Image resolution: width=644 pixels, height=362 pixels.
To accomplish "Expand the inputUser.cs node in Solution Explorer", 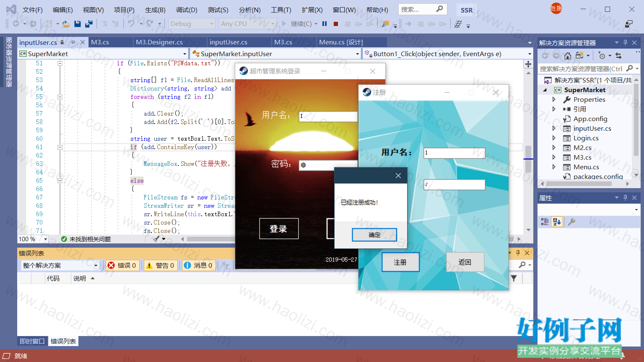I will point(554,129).
